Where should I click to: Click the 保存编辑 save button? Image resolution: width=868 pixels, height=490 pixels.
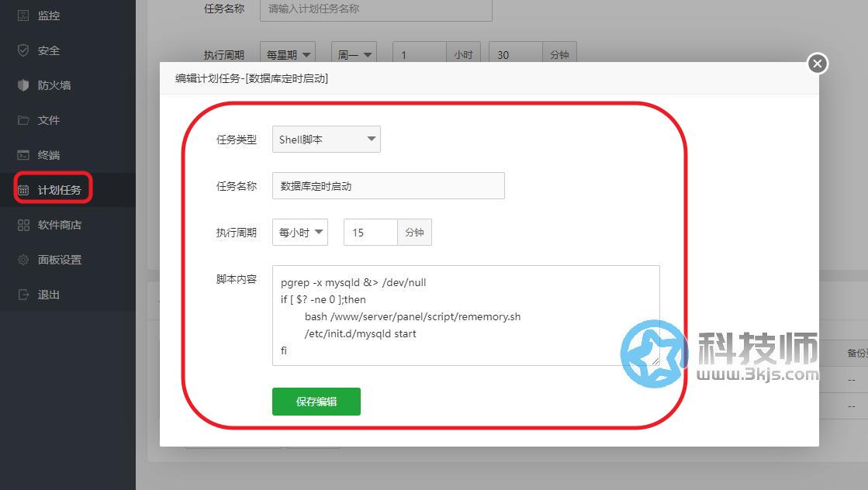click(x=316, y=402)
